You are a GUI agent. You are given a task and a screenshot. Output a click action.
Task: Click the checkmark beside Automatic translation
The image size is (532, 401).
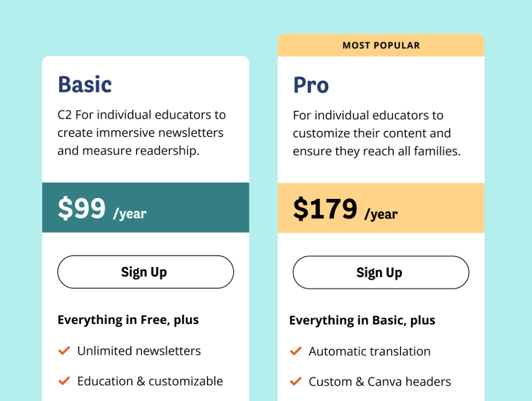tap(296, 351)
